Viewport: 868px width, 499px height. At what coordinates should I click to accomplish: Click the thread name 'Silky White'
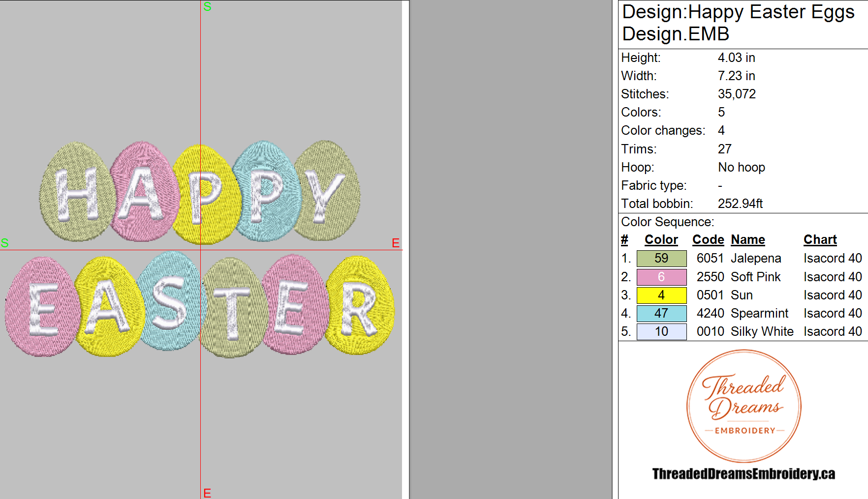click(762, 331)
